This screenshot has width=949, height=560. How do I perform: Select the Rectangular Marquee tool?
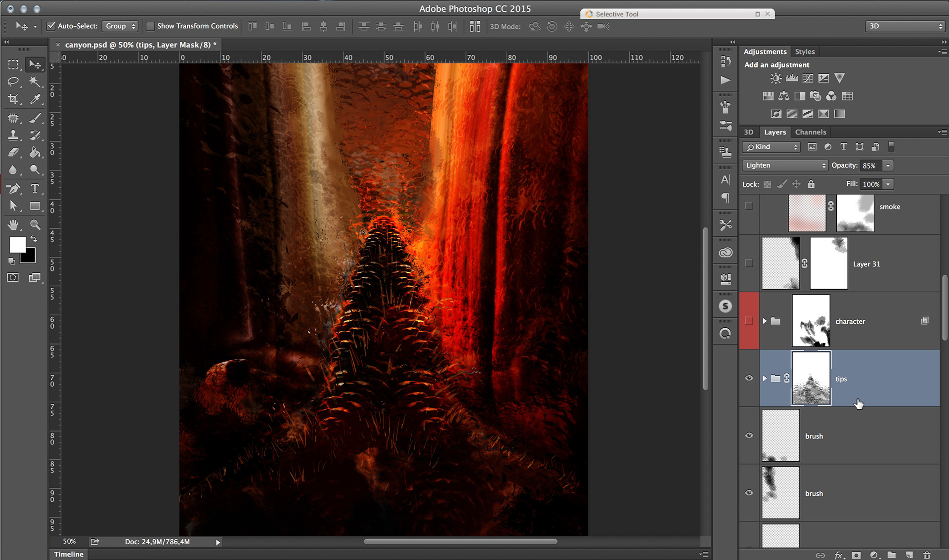[x=13, y=64]
